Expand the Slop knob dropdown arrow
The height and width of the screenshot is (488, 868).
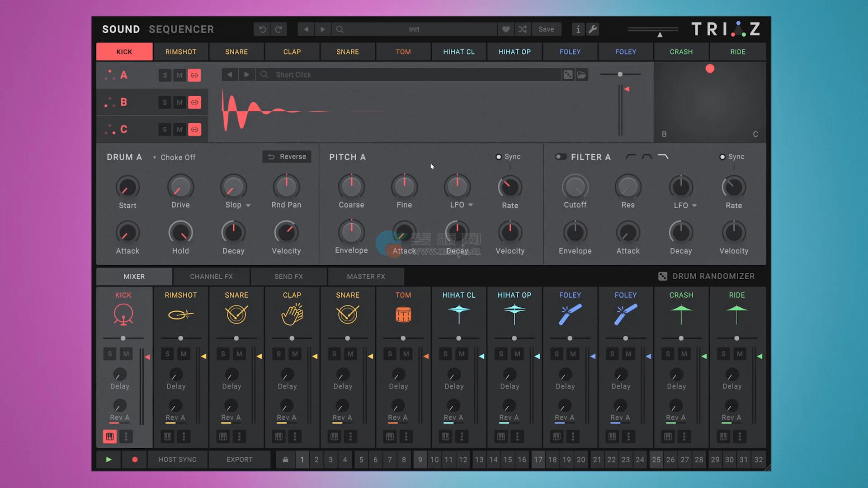248,206
